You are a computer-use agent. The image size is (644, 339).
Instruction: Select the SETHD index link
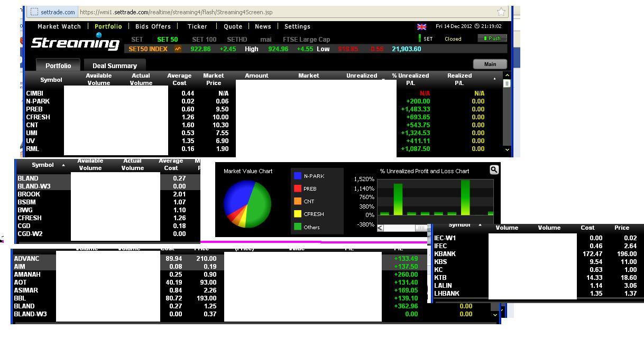[237, 40]
